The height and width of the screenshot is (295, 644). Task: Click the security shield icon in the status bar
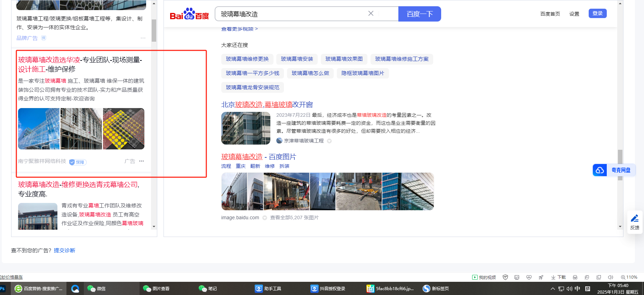pos(506,277)
